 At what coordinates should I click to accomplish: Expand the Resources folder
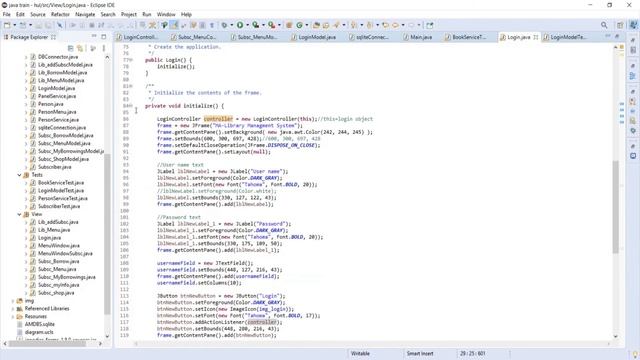(x=13, y=316)
